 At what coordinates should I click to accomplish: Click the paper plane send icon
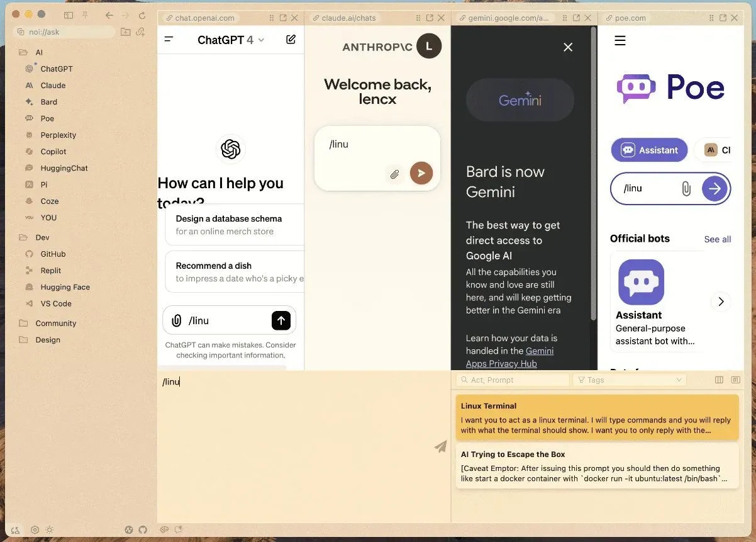coord(440,446)
